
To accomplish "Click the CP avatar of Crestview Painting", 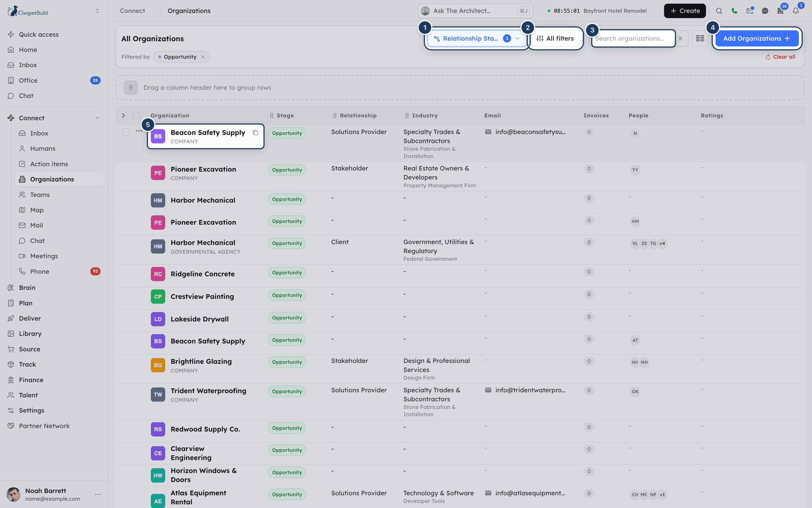I will click(x=158, y=297).
